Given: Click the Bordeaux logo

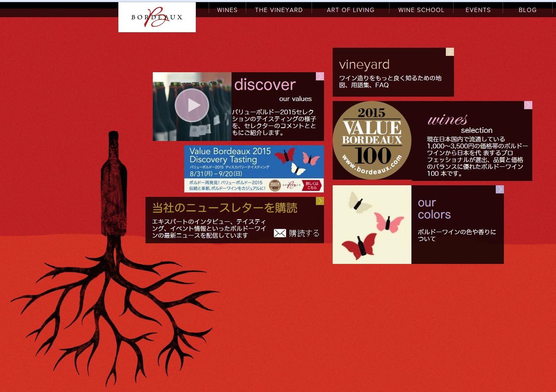Looking at the screenshot, I should pos(157,17).
